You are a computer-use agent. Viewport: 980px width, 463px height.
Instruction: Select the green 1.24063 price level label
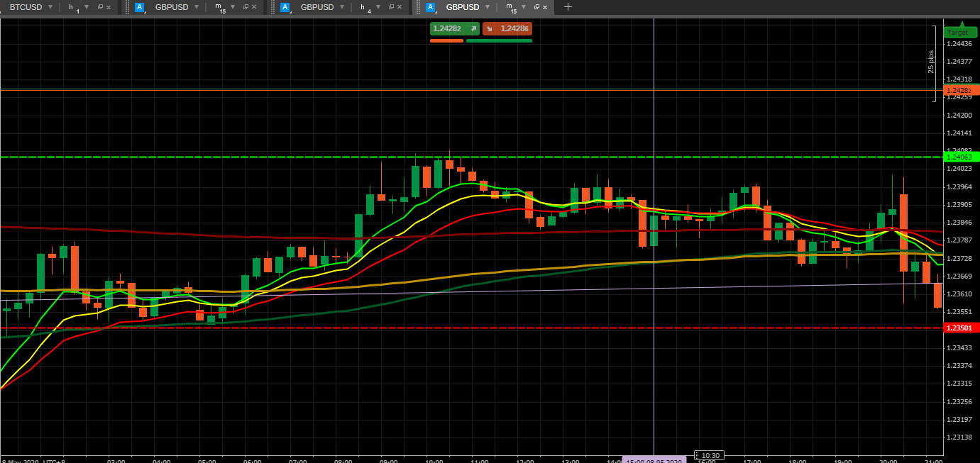point(960,157)
